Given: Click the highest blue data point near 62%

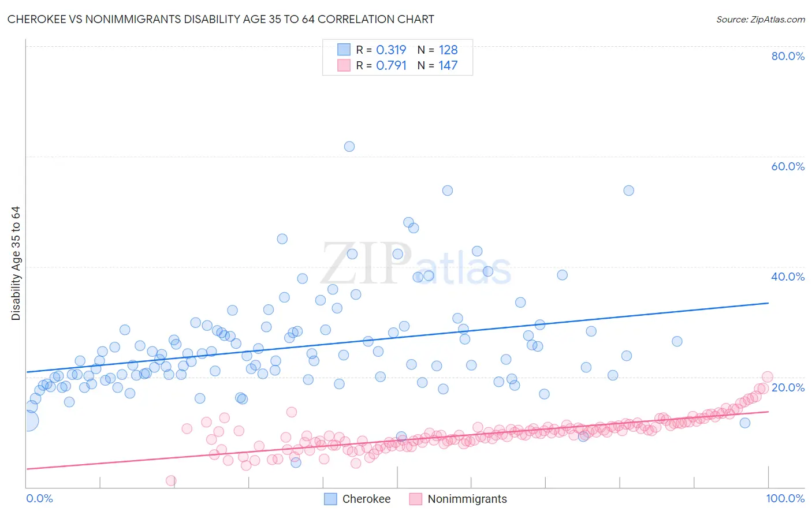Looking at the screenshot, I should pyautogui.click(x=349, y=147).
